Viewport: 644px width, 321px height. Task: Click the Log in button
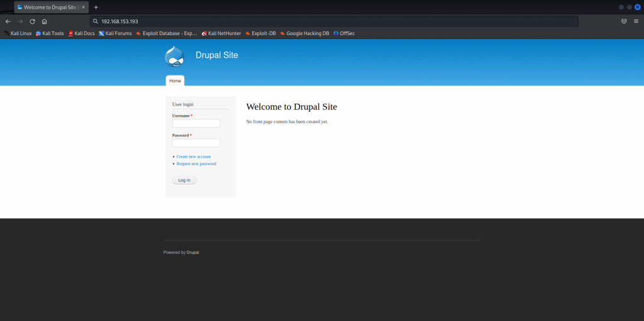[x=184, y=180]
